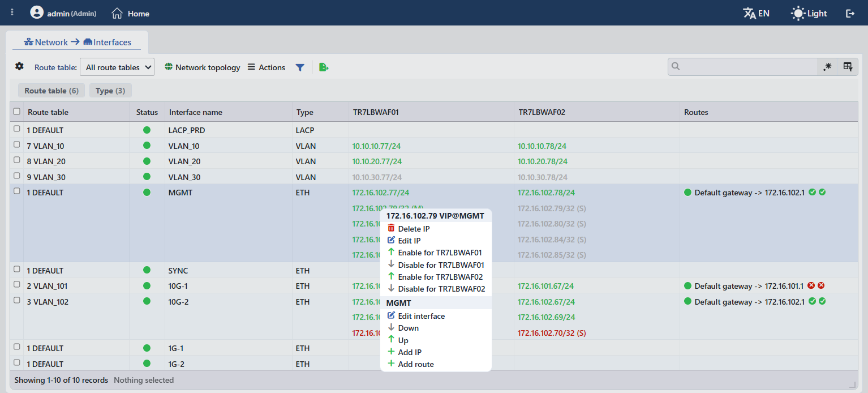The height and width of the screenshot is (393, 868).
Task: Click the blue filter funnel icon
Action: (300, 67)
